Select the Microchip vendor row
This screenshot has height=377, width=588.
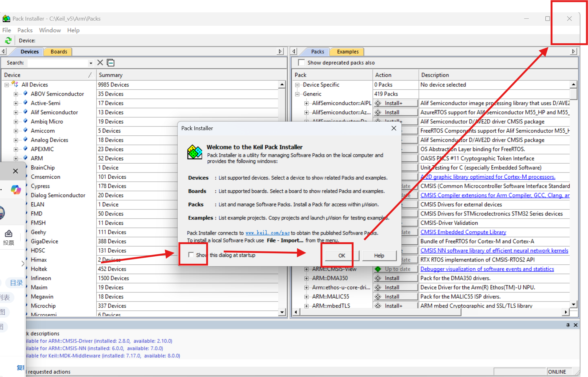coord(43,306)
